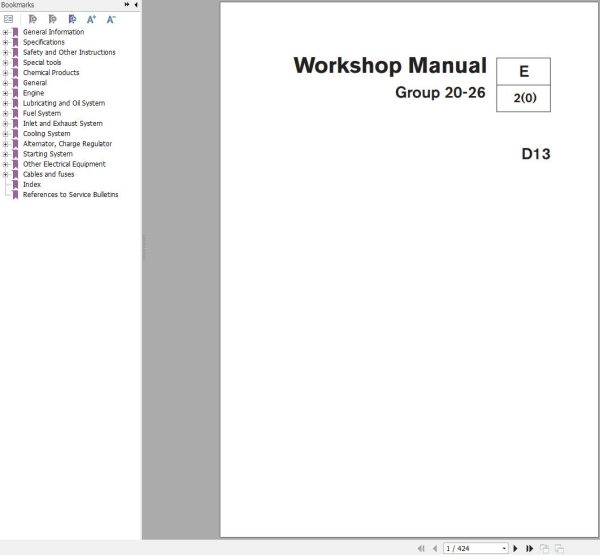Click bookmark icon beside Cables and fuses
600x555 pixels.
pyautogui.click(x=15, y=174)
